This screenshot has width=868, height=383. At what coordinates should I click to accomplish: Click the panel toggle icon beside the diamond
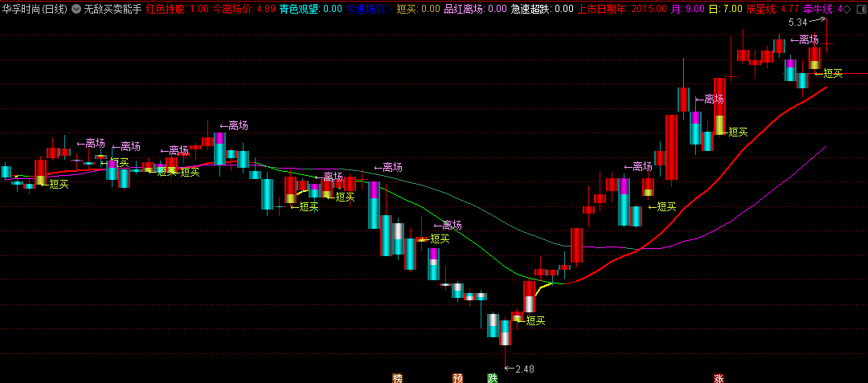point(860,9)
